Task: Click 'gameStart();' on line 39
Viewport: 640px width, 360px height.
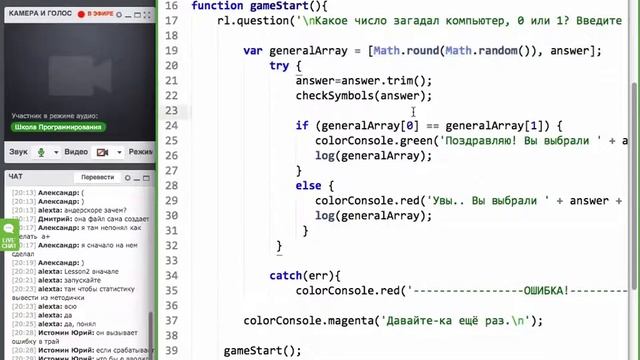Action: (x=262, y=351)
